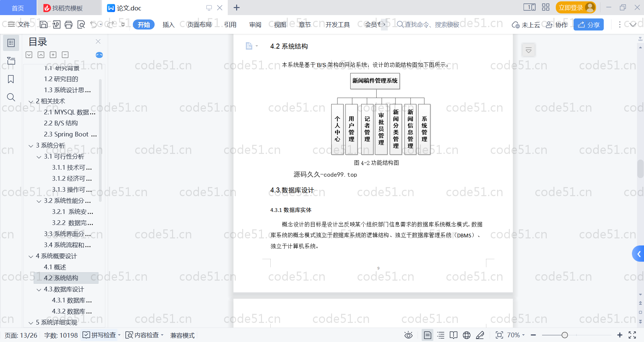Switch to the 首页 tab
The height and width of the screenshot is (342, 644).
tap(18, 8)
